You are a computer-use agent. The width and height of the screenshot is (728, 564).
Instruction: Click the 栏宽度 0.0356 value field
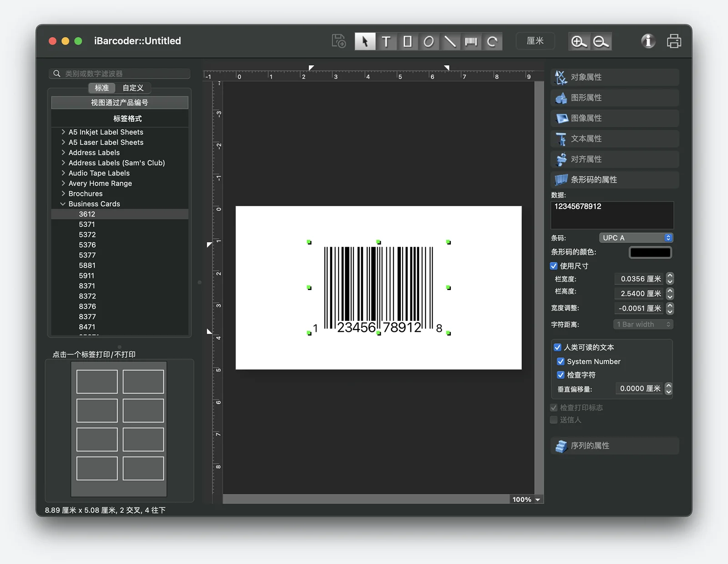point(639,279)
